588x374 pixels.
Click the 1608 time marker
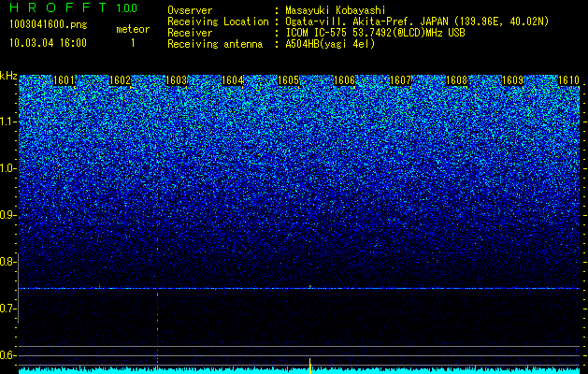point(457,80)
